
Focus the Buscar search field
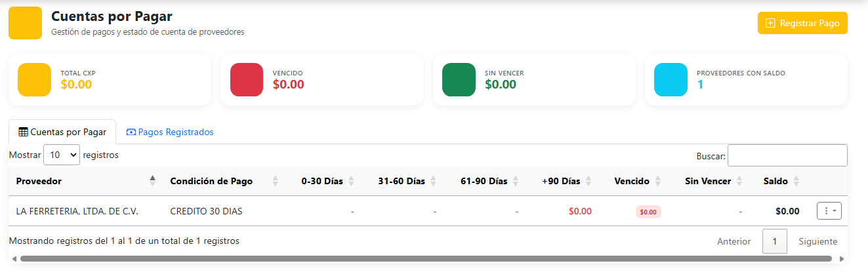click(787, 155)
